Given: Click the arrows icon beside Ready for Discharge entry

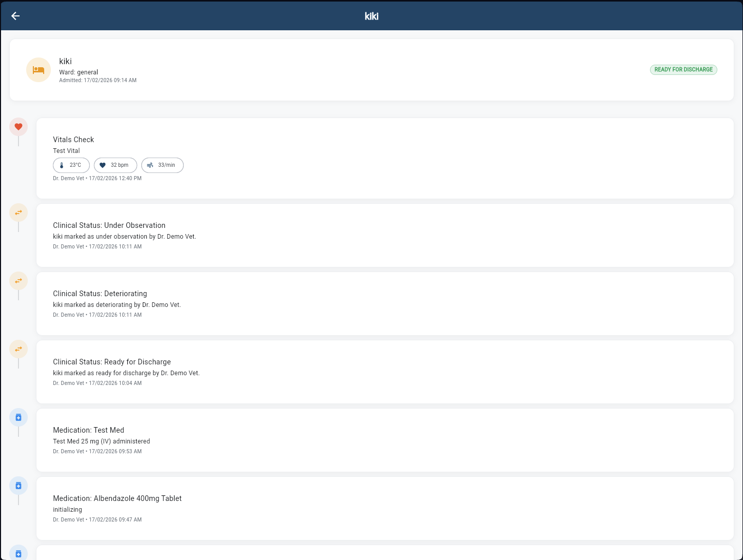Looking at the screenshot, I should point(18,349).
